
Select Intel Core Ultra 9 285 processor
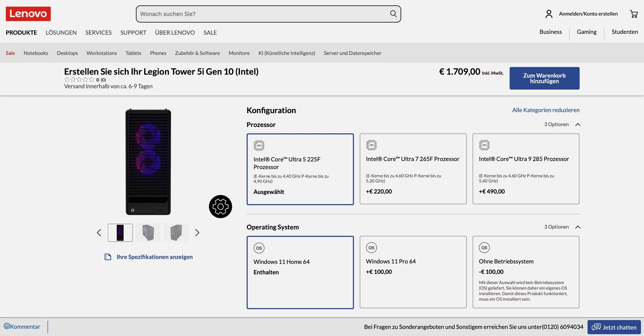[x=526, y=169]
